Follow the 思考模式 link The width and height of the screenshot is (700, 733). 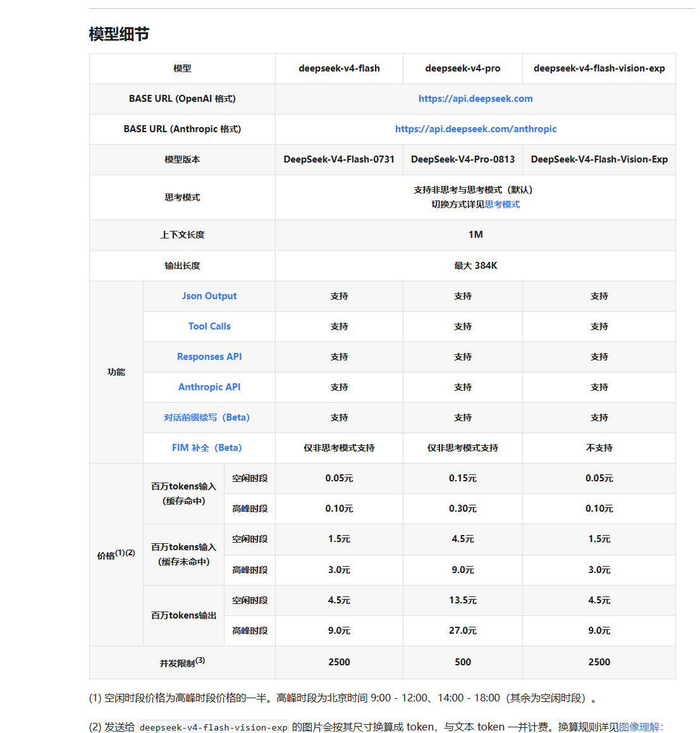pos(502,204)
